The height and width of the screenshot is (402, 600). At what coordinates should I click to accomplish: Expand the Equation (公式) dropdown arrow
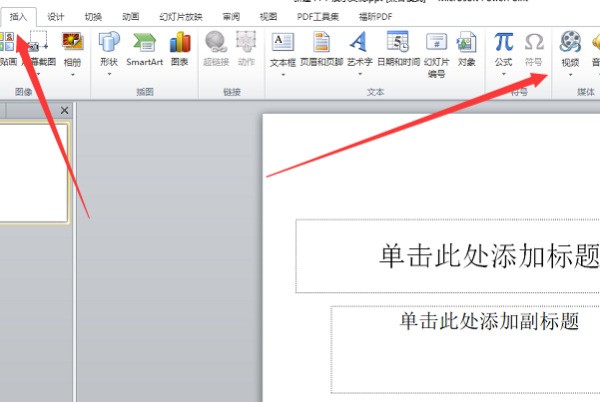coord(504,74)
